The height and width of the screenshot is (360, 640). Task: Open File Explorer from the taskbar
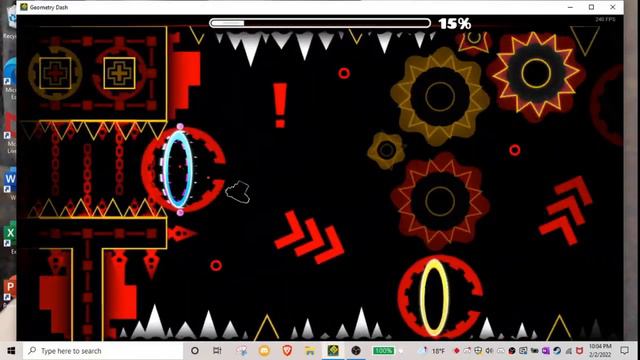click(310, 351)
